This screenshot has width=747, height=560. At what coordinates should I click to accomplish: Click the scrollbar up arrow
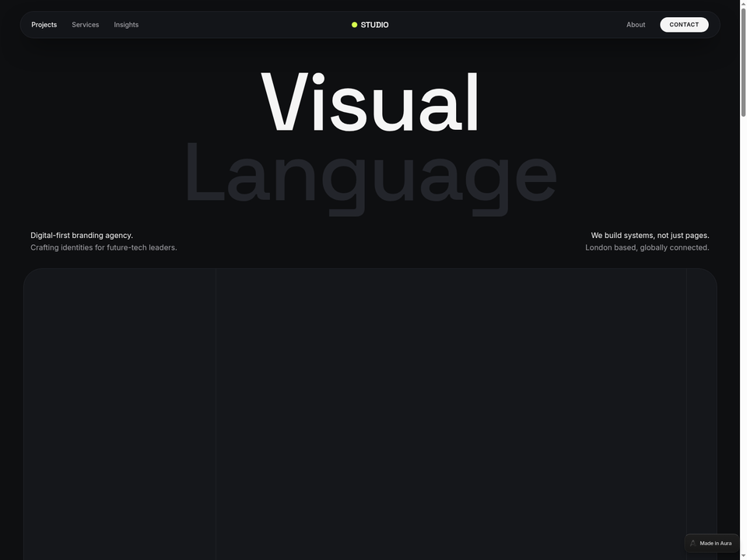click(x=743, y=3)
